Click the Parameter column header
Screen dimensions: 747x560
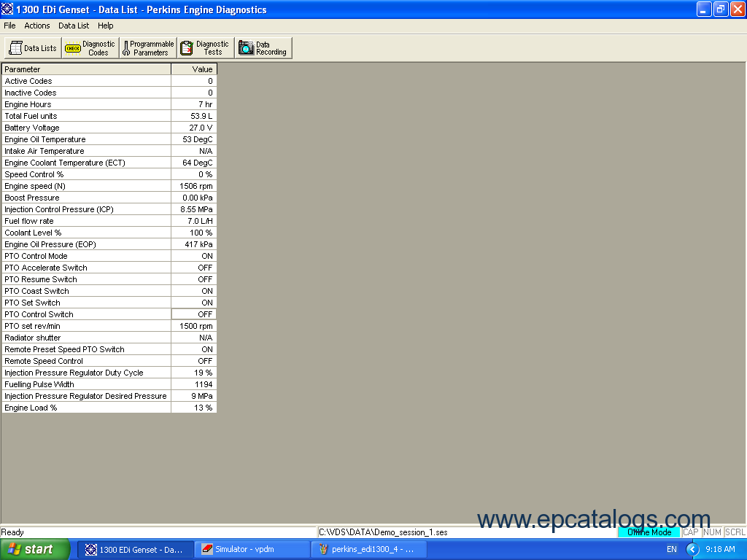coord(86,69)
